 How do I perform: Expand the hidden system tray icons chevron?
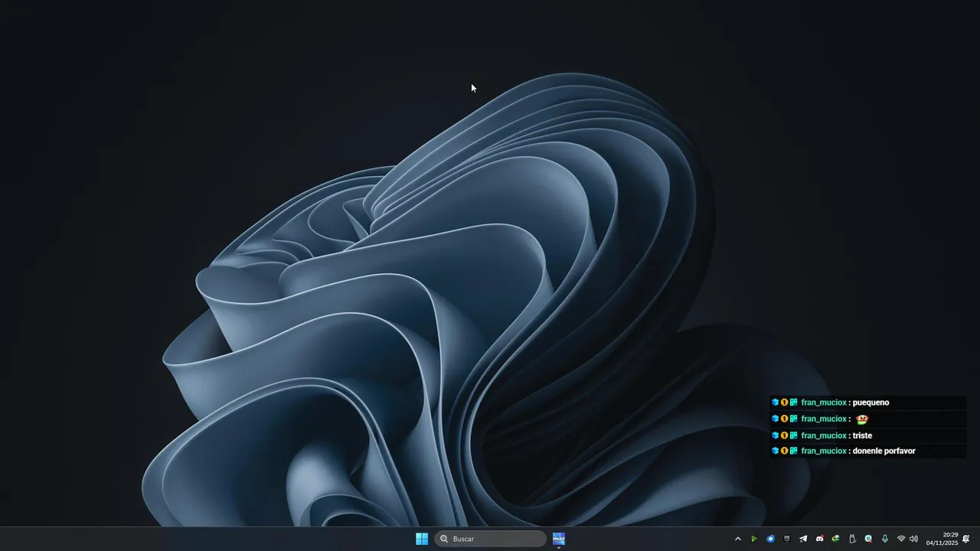coord(738,539)
